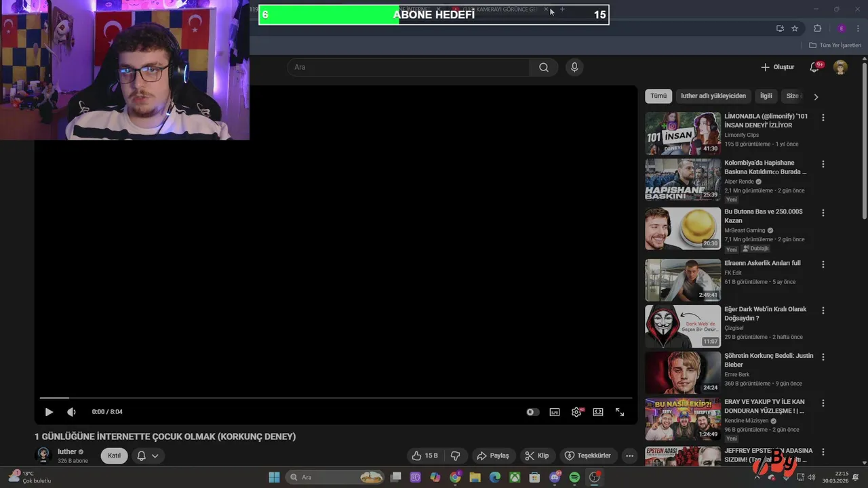Screen dimensions: 868x488
Task: Like the video (15 B)
Action: pos(425,455)
